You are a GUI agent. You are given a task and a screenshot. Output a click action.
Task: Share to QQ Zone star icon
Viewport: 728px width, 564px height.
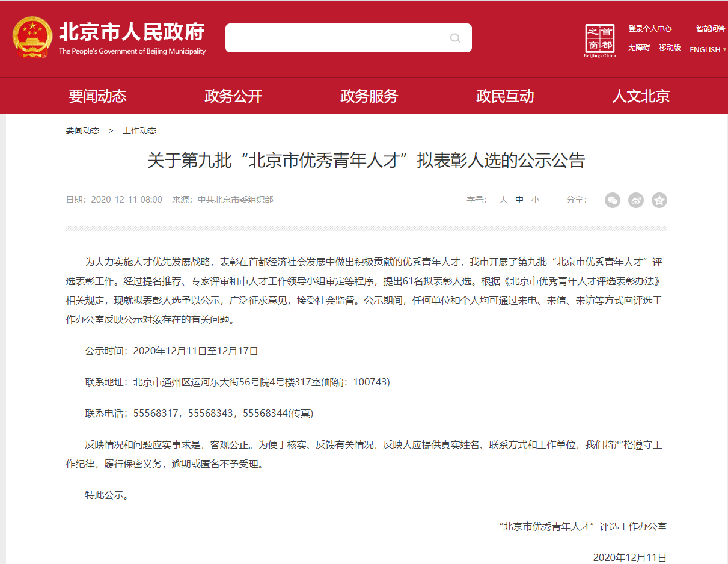point(659,200)
